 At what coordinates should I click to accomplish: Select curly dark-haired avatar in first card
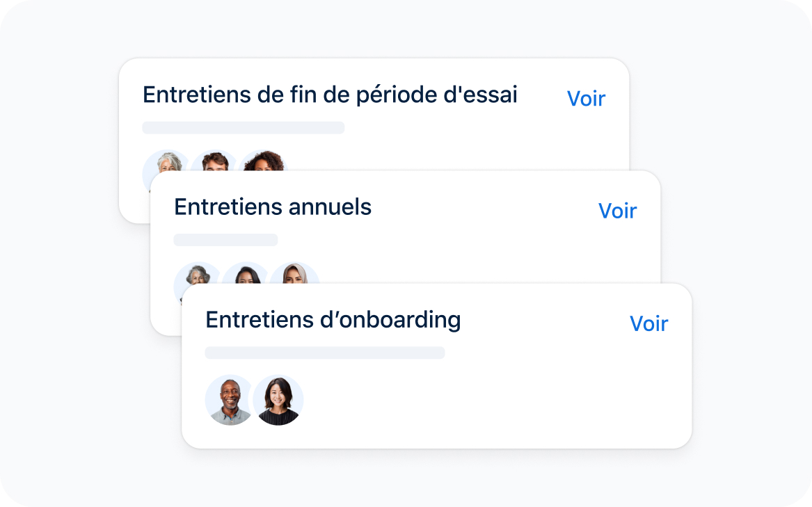(263, 161)
